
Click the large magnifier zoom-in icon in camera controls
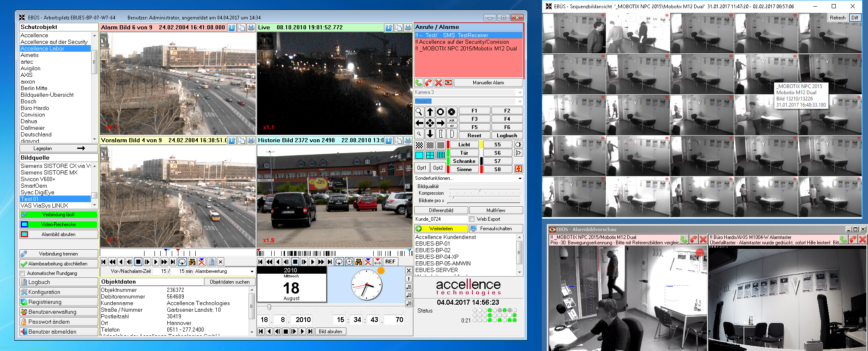tap(419, 112)
